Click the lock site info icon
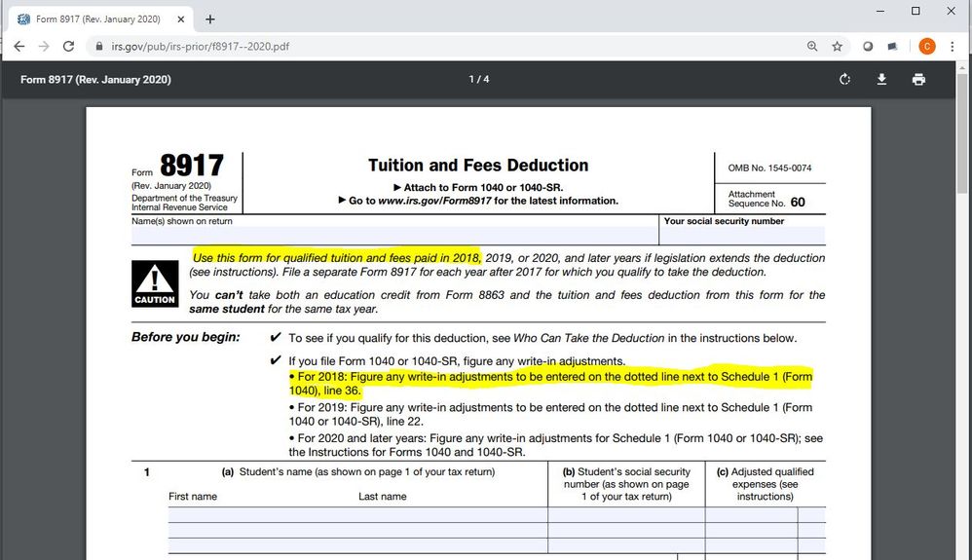The height and width of the screenshot is (560, 972). 99,47
